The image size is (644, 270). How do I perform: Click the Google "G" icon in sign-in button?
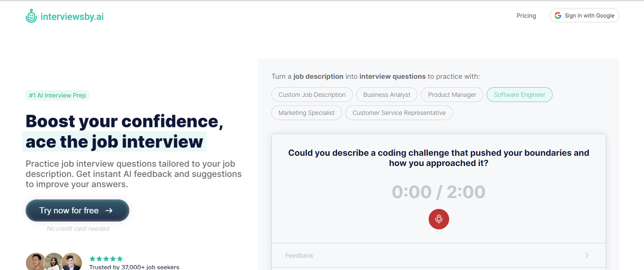(x=558, y=15)
